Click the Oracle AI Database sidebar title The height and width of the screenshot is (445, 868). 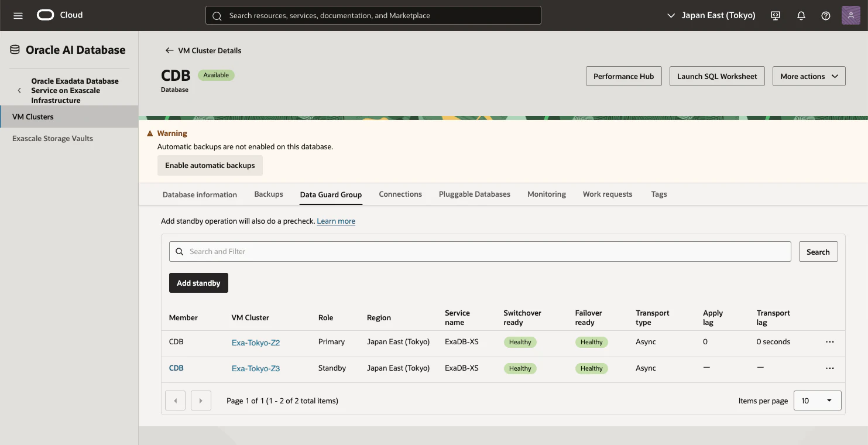click(76, 50)
